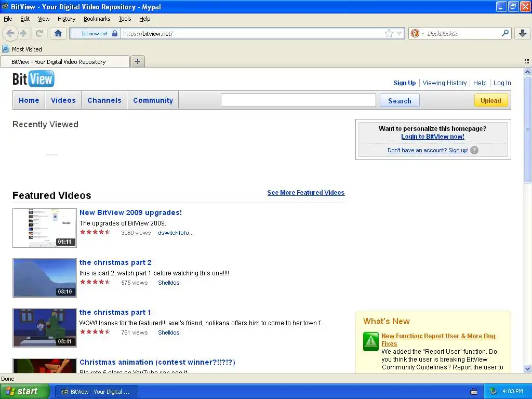Rate New BitView 2009 upgrades via stars
Viewport: 532px width, 399px height.
pos(95,232)
